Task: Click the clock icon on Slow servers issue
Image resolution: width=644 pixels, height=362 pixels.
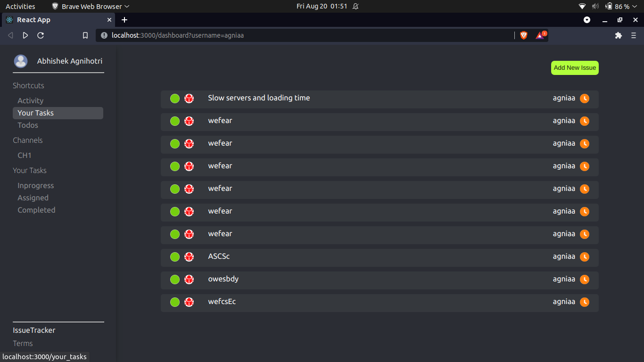Action: [584, 99]
